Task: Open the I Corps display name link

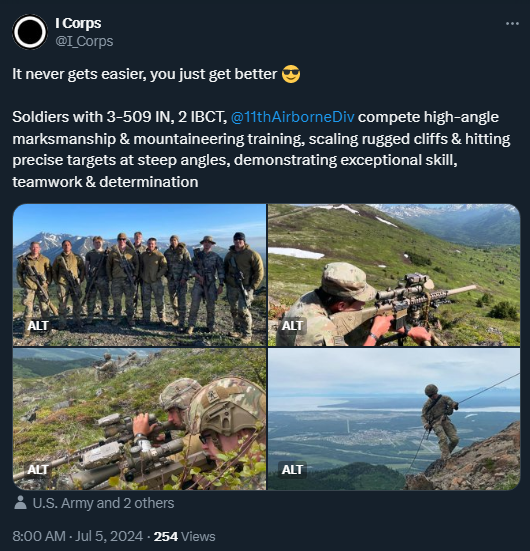Action: [78, 23]
